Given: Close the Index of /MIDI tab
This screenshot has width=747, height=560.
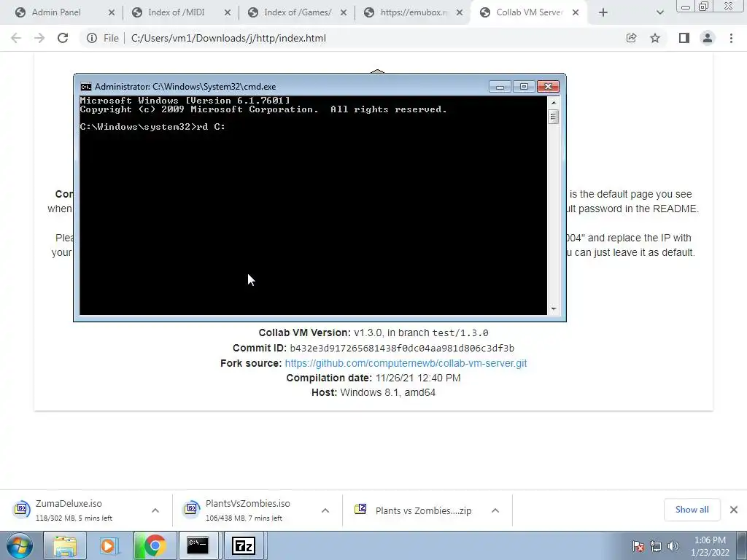Looking at the screenshot, I should click(x=228, y=12).
